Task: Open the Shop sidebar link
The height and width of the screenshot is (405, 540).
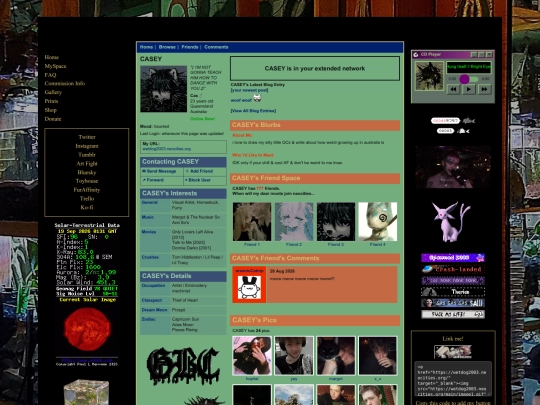Action: click(x=50, y=110)
